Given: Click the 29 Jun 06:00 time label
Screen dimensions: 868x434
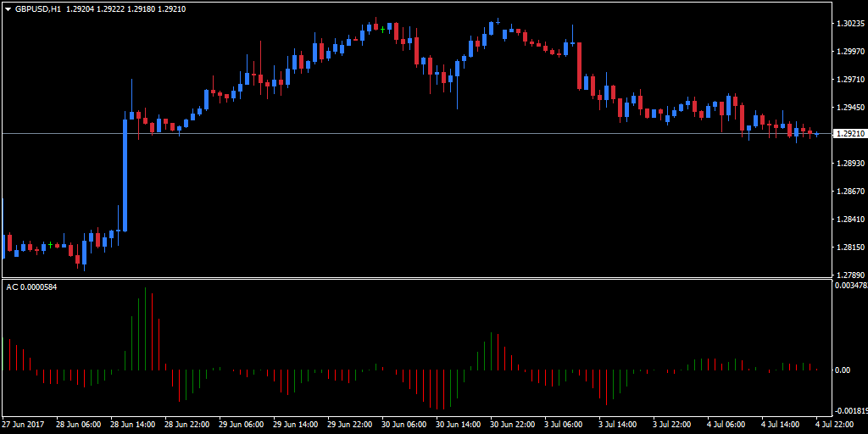Looking at the screenshot, I should pos(242,425).
